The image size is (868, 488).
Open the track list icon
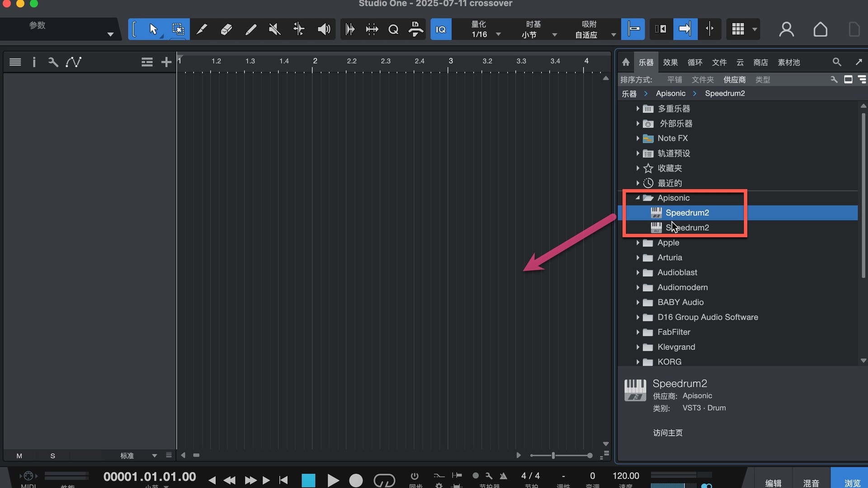pos(15,62)
